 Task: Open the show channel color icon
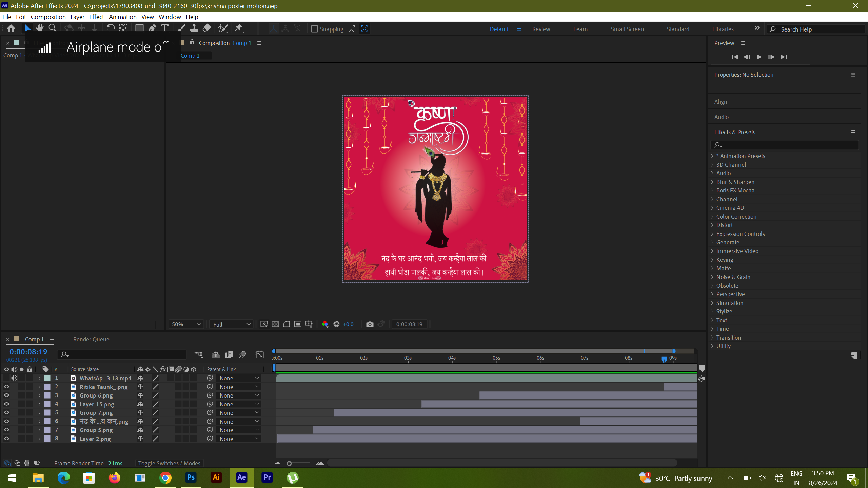pyautogui.click(x=325, y=324)
